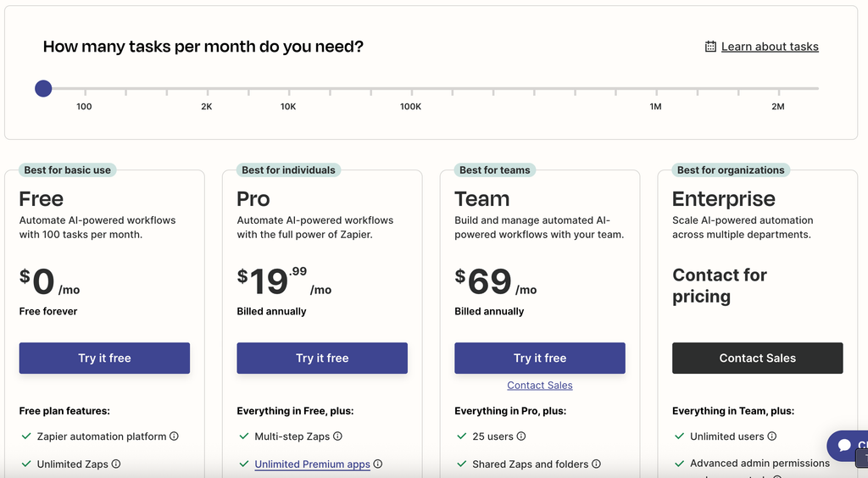
Task: Set task slider to the 10K tick
Action: pos(289,88)
